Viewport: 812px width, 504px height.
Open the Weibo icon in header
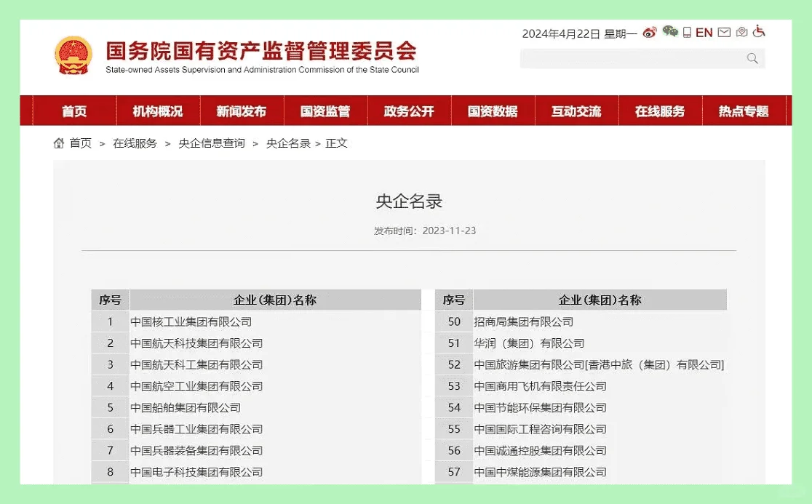click(x=650, y=33)
